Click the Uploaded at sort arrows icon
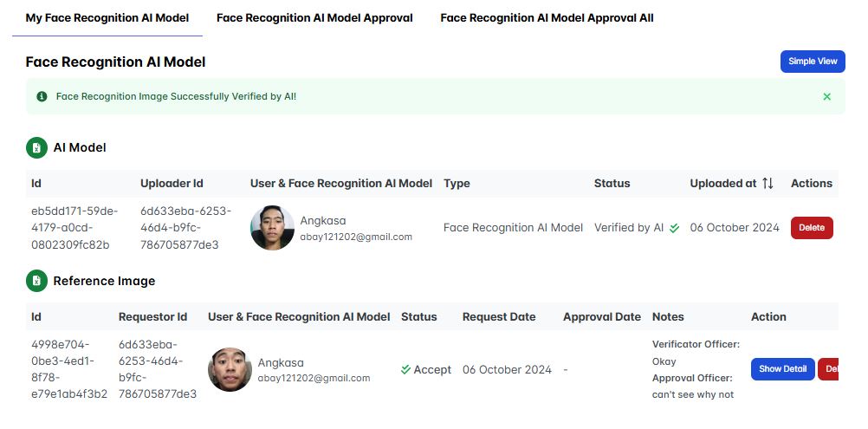Screen dimensions: 868x429 768,184
